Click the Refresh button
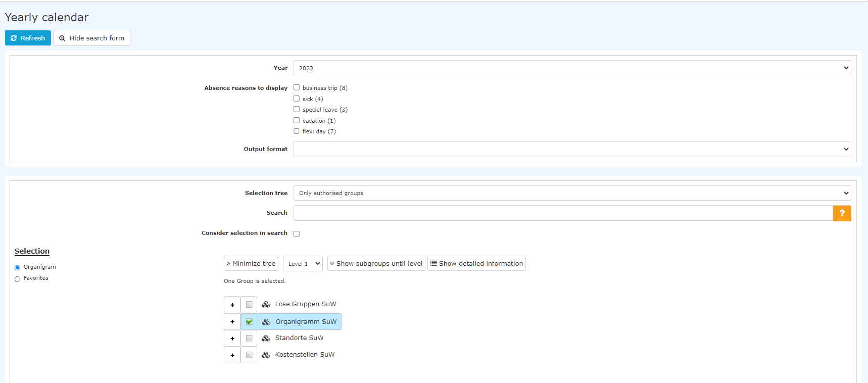 click(28, 38)
